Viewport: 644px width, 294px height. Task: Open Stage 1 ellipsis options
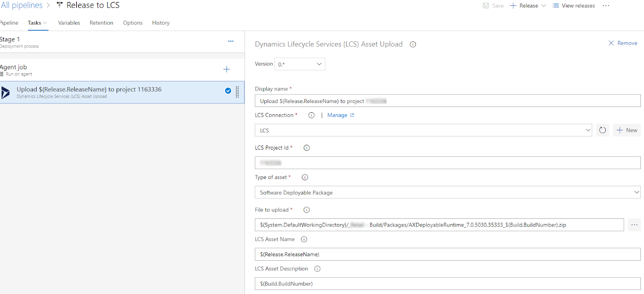[231, 41]
